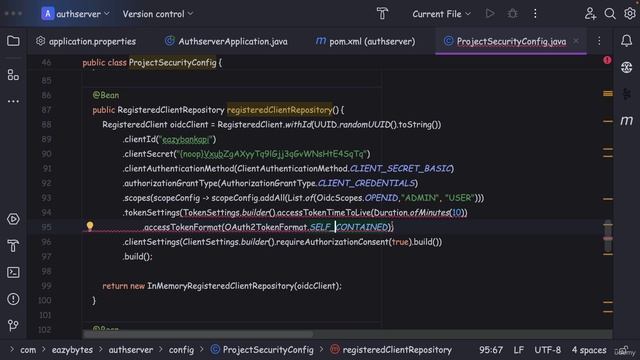
Task: Open Code With Me add-user icon
Action: coord(590,14)
